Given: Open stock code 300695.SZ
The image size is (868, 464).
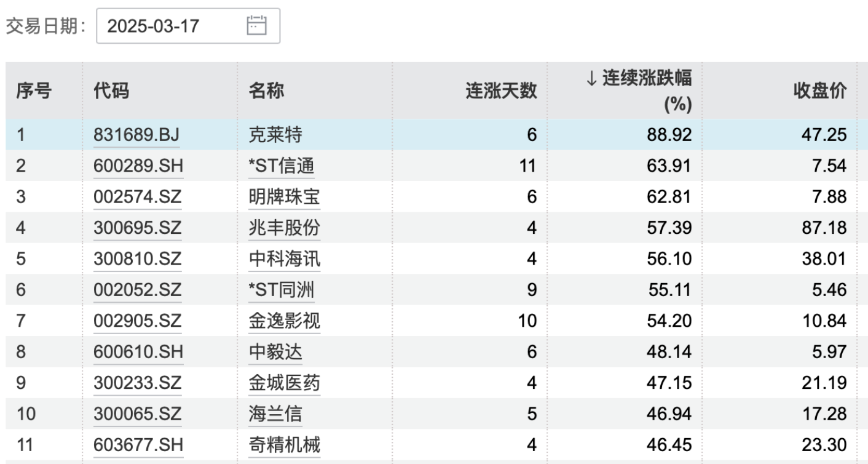Looking at the screenshot, I should 138,228.
